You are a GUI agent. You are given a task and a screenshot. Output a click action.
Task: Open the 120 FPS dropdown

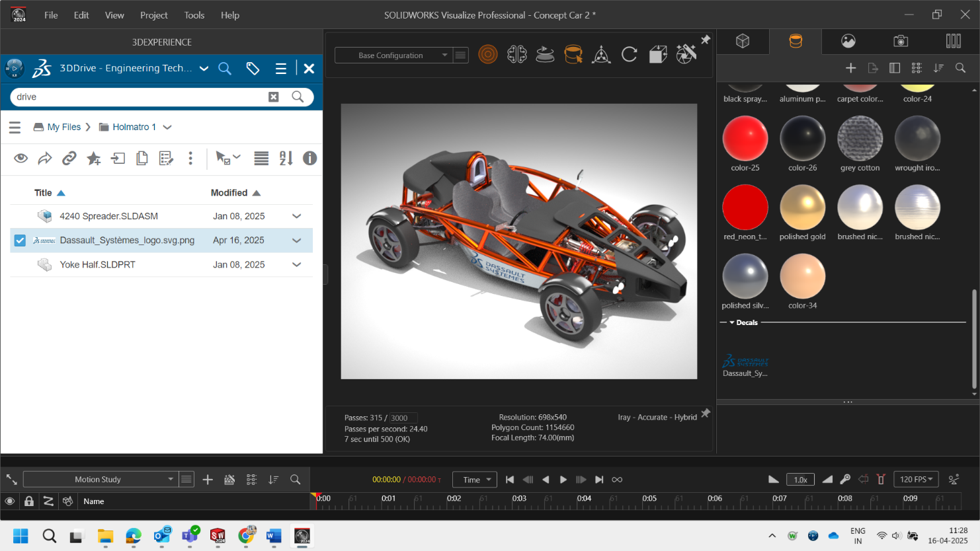[x=916, y=480]
